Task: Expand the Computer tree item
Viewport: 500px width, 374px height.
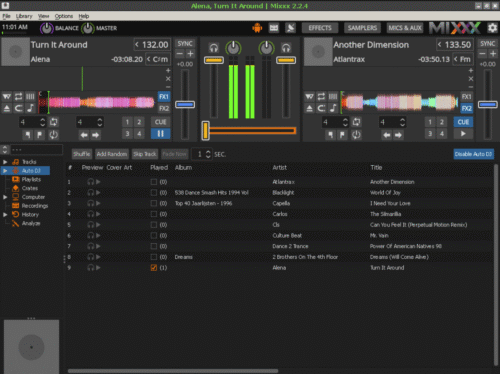Action: coord(5,197)
